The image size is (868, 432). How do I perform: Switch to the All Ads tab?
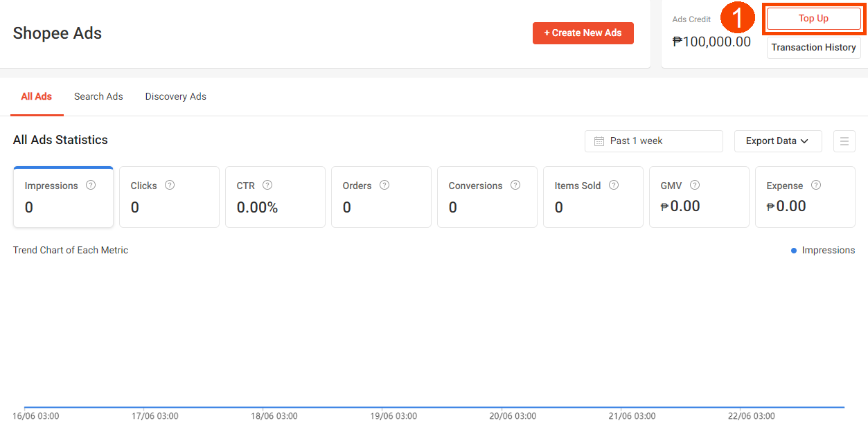tap(37, 97)
